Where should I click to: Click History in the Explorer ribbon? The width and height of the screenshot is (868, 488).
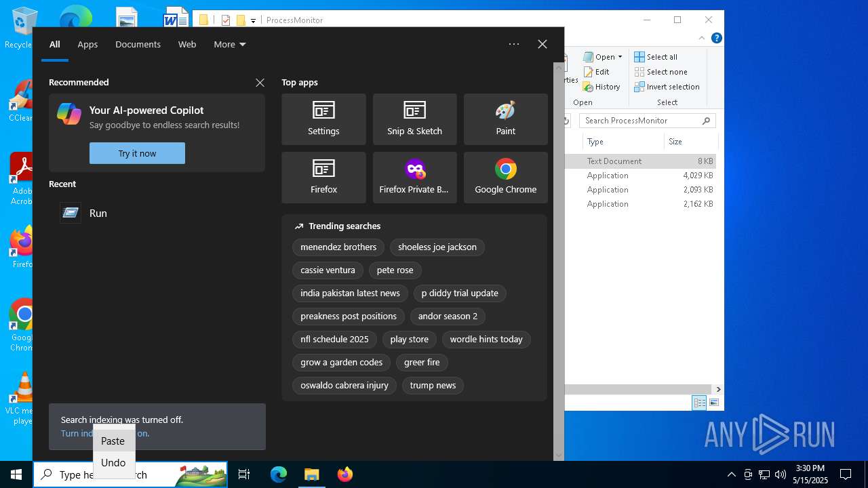(x=601, y=87)
